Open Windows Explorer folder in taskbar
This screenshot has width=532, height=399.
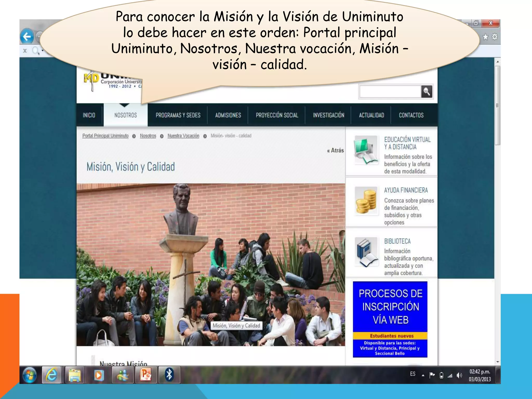(75, 375)
